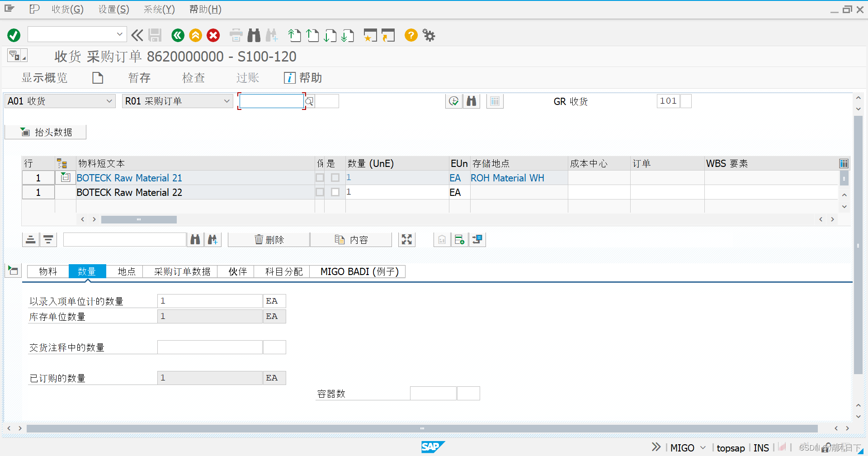Open the 设置(S) menu
The image size is (868, 456).
coord(114,9)
